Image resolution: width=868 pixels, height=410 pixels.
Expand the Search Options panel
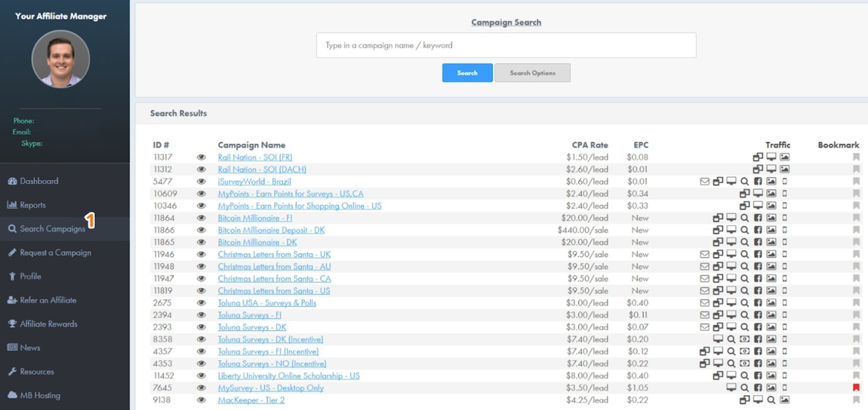(532, 72)
